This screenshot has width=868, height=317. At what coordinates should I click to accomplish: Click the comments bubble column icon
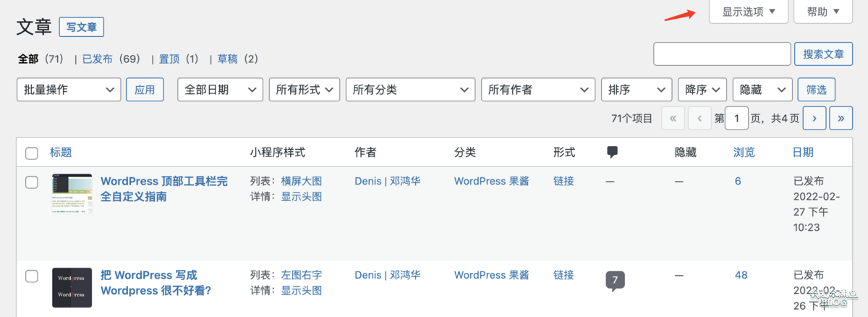tap(613, 152)
